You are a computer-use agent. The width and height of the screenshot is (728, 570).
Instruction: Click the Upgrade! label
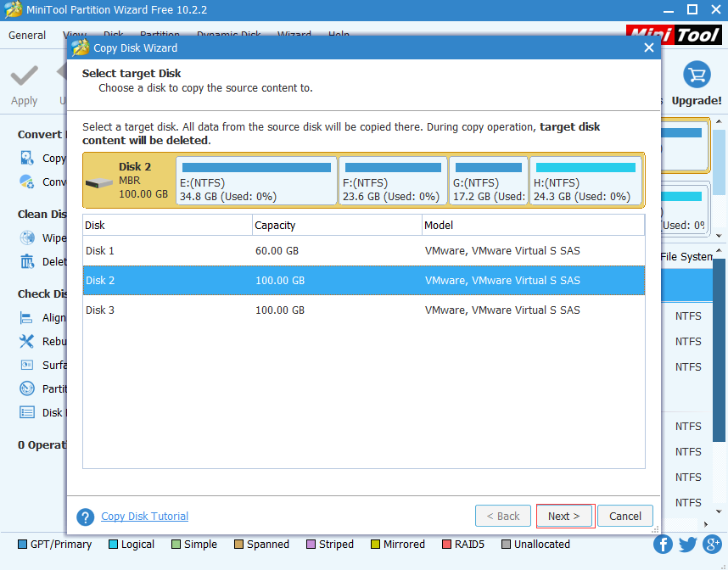697,101
